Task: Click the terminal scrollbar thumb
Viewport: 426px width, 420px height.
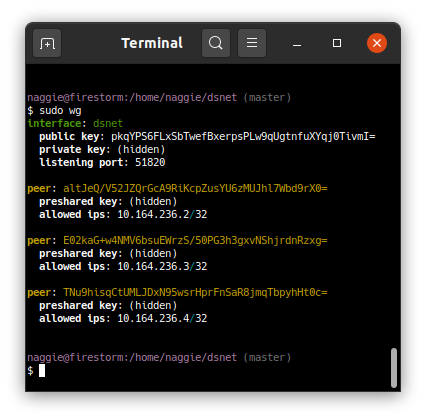Action: (x=394, y=368)
